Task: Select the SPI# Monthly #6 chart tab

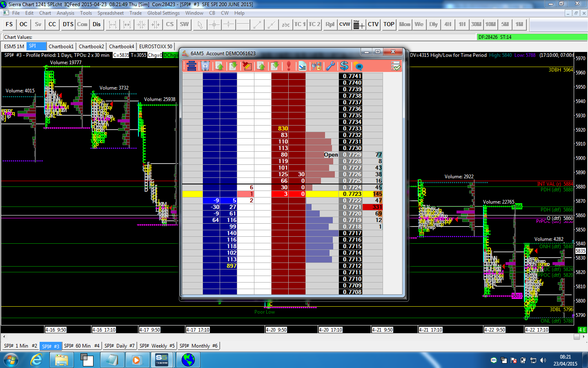Action: (198, 346)
